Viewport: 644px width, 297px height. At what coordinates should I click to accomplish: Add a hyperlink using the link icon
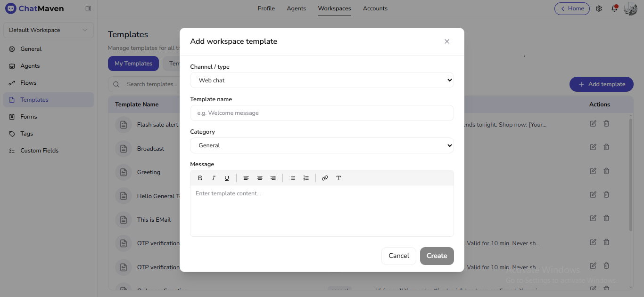pyautogui.click(x=325, y=178)
